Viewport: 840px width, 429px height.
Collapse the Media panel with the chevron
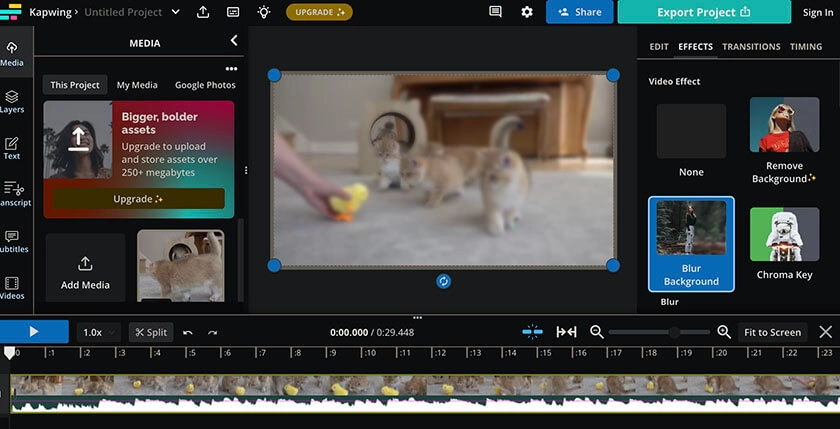pos(234,41)
